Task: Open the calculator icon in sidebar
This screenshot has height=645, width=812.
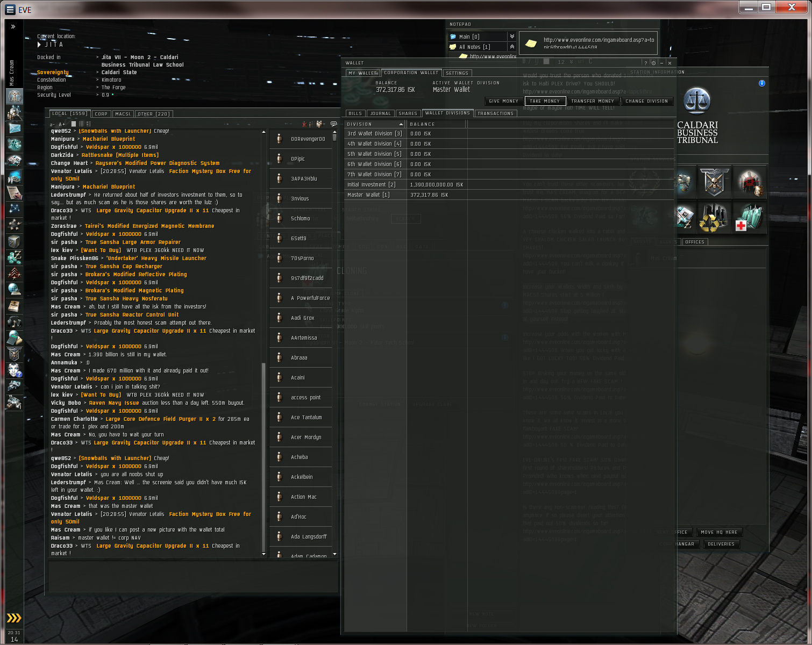Action: (x=15, y=338)
